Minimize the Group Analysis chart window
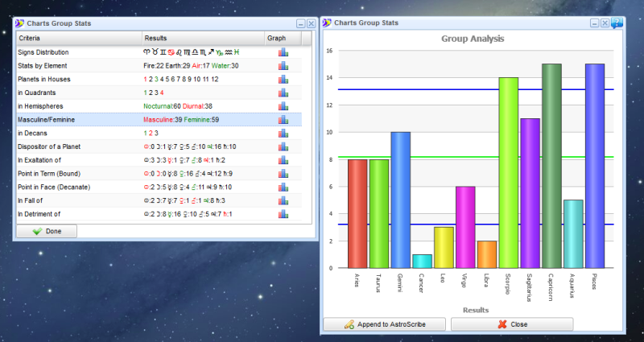The image size is (644, 342). coord(593,23)
